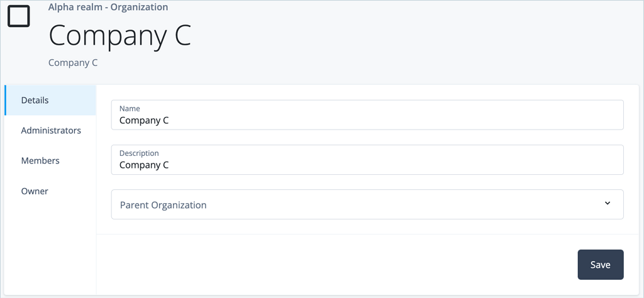Switch to the Details tab

tap(50, 100)
